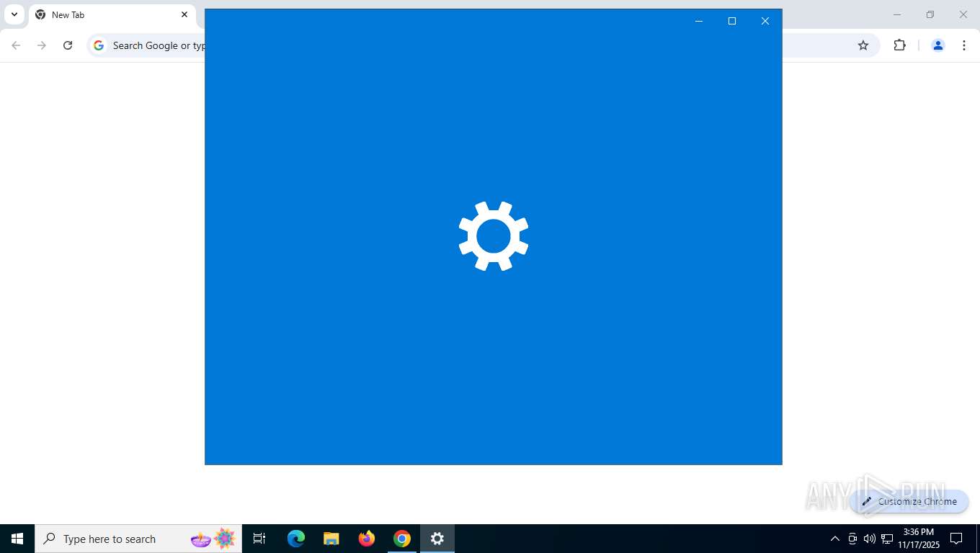Click the Google logo in the address bar
The height and width of the screenshot is (553, 980).
[99, 45]
